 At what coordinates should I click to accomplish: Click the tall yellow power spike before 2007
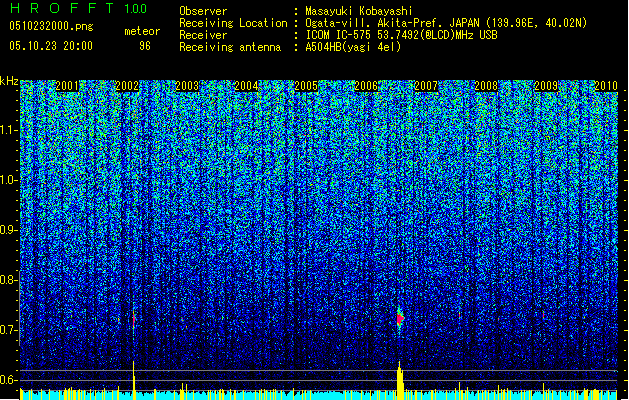400,380
